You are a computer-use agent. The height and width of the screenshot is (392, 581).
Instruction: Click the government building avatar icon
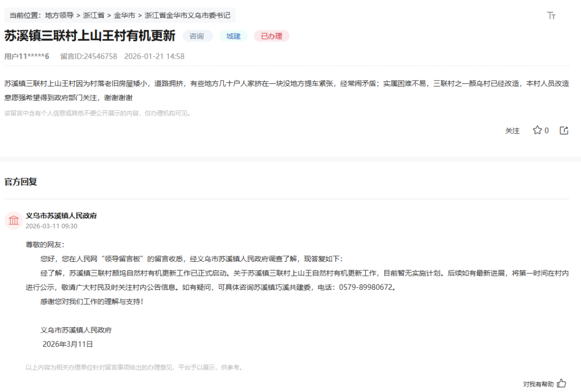click(13, 220)
